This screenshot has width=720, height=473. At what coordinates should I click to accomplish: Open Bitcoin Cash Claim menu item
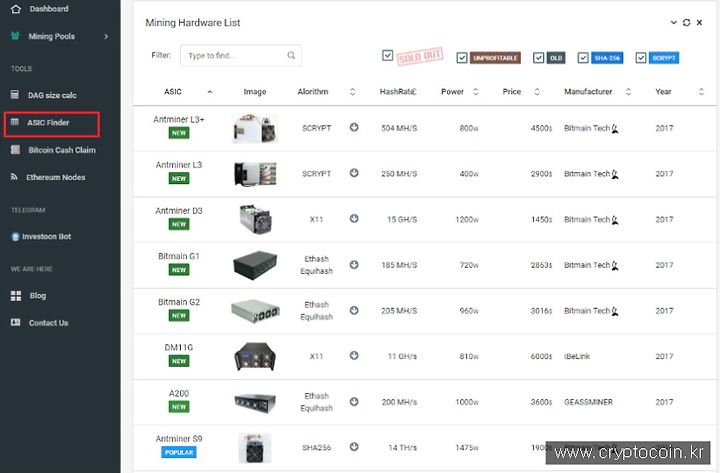(x=62, y=150)
